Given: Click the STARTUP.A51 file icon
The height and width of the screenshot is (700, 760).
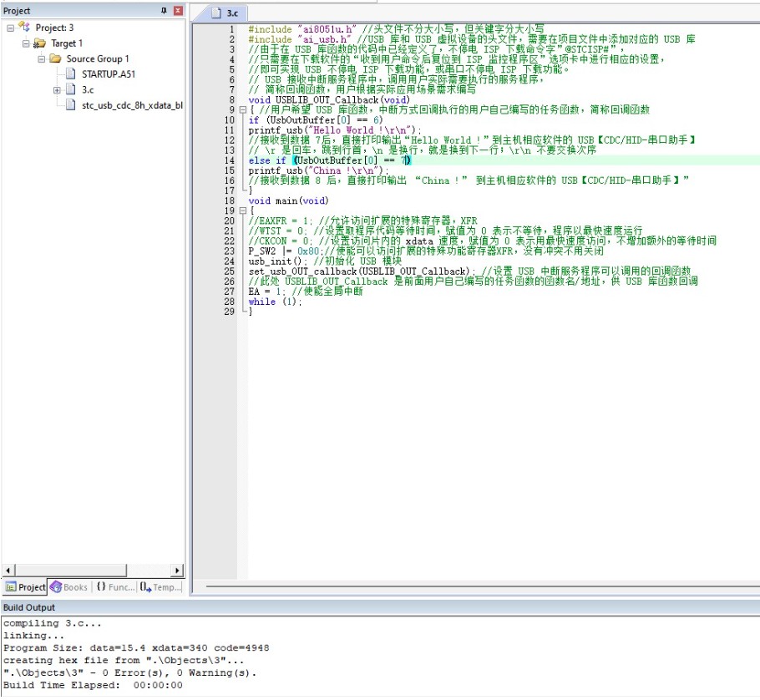Looking at the screenshot, I should pyautogui.click(x=71, y=74).
